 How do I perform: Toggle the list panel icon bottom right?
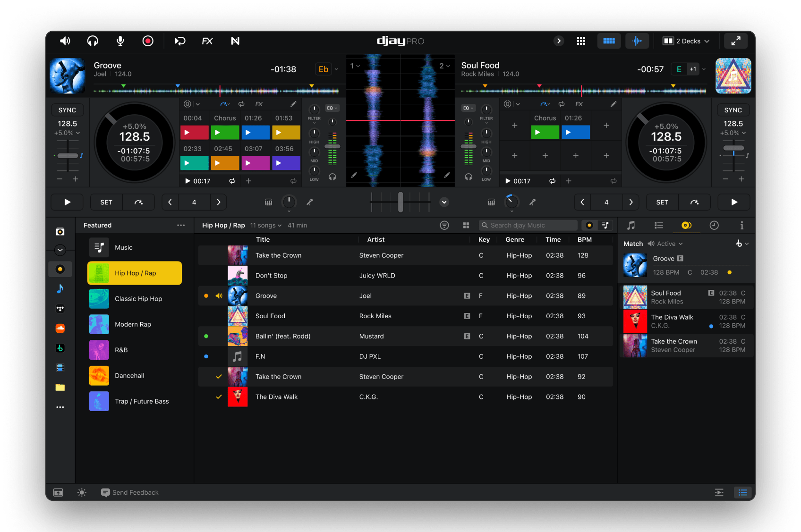(x=742, y=492)
